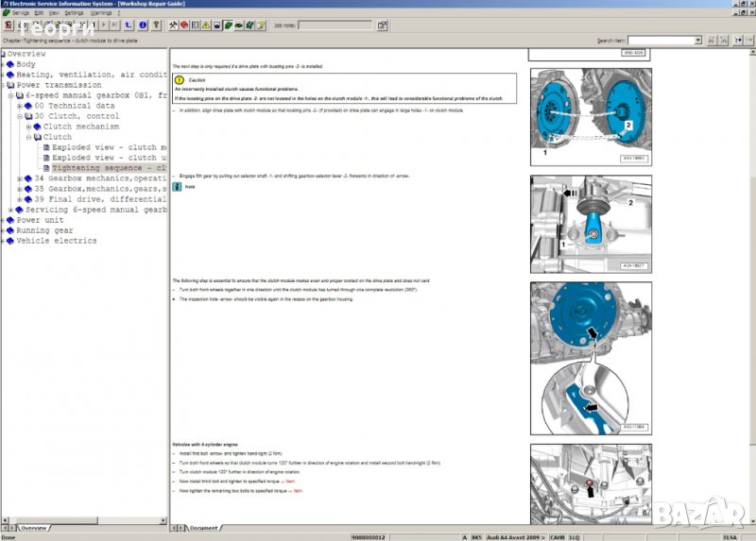
Task: Expand 34 Gearbox mechanics node
Action: point(20,178)
